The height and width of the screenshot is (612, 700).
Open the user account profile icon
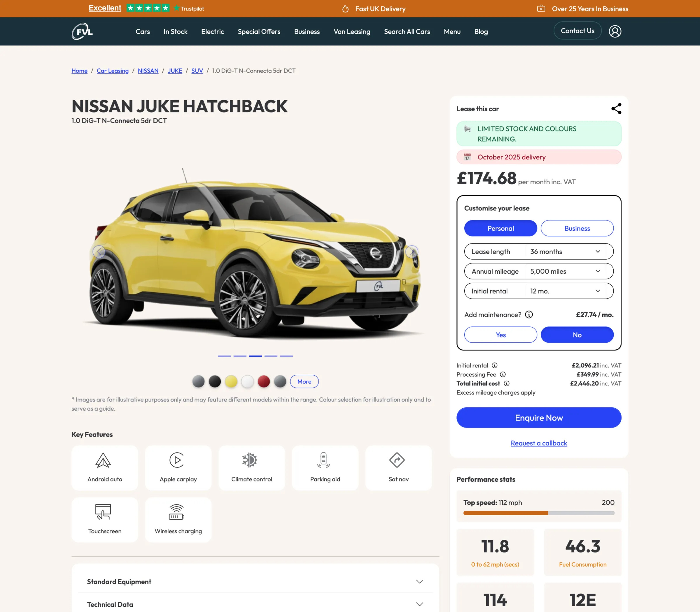click(x=615, y=31)
